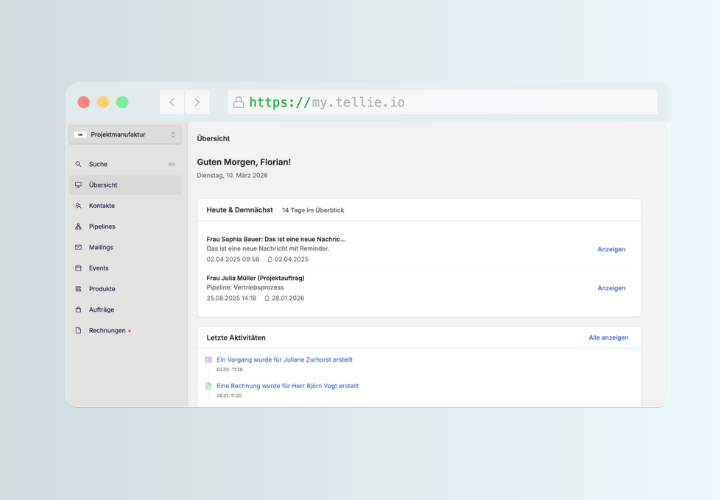The height and width of the screenshot is (500, 720).
Task: Open the Projektmanufaktur workspace dropdown
Action: pos(125,134)
